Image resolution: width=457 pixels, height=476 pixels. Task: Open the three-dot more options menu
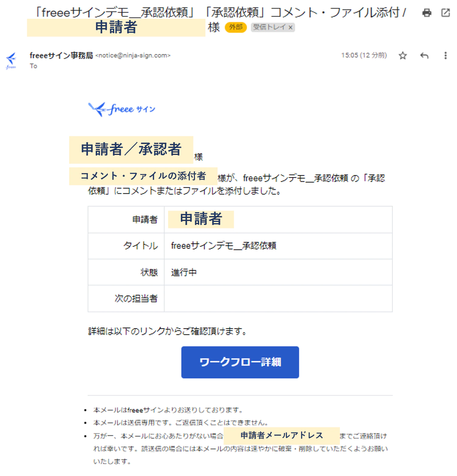[445, 55]
